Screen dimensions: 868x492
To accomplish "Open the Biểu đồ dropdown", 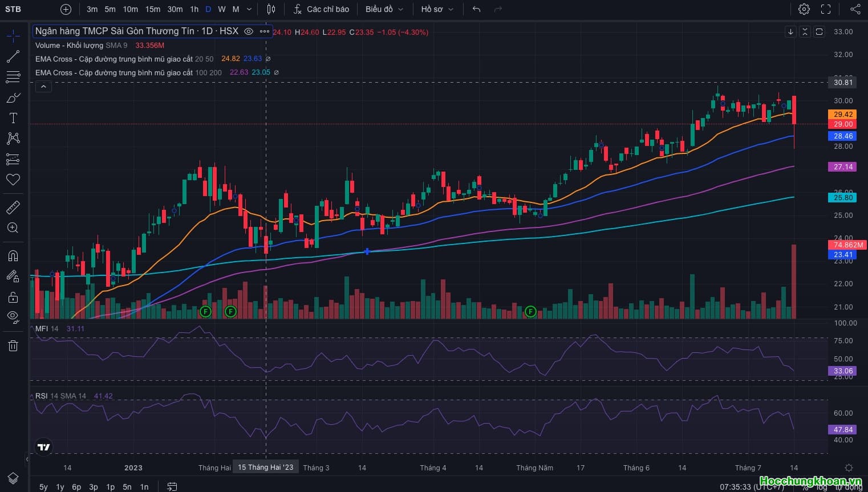I will pyautogui.click(x=384, y=9).
